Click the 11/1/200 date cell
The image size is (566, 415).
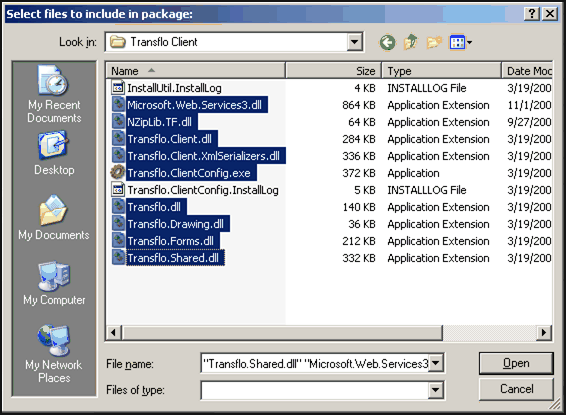pos(529,105)
